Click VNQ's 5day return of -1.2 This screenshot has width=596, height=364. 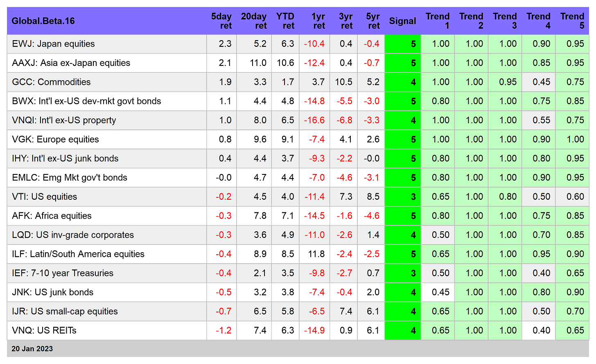[x=224, y=330]
